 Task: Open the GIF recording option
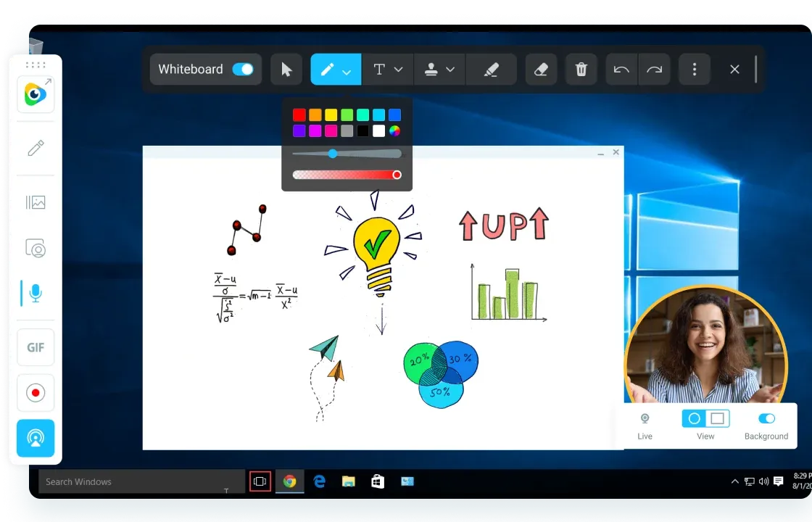[x=36, y=347]
